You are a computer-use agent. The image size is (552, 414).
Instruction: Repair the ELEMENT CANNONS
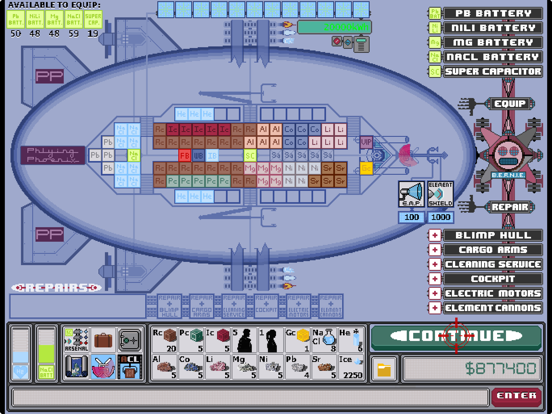493,308
